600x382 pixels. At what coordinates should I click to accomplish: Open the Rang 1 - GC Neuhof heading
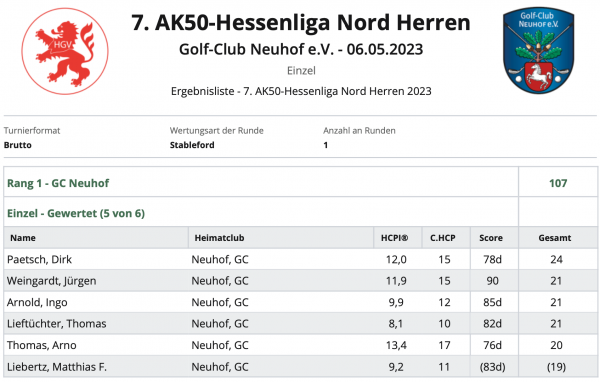(58, 183)
